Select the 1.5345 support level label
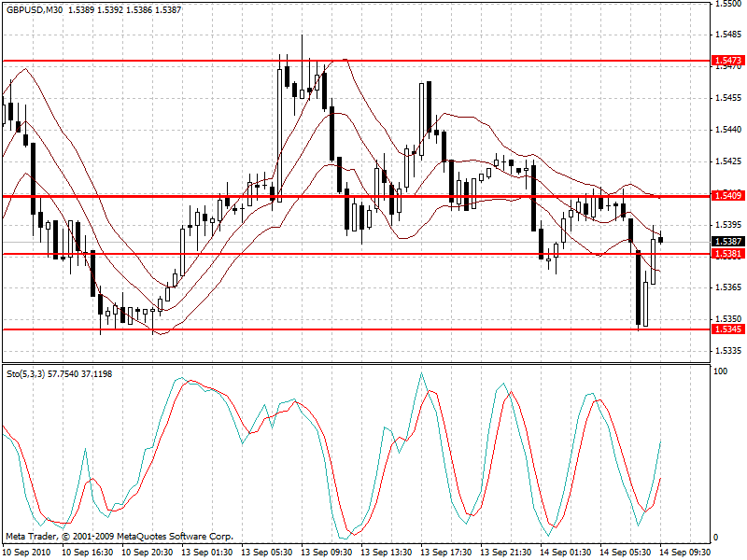The height and width of the screenshot is (560, 747). [727, 329]
